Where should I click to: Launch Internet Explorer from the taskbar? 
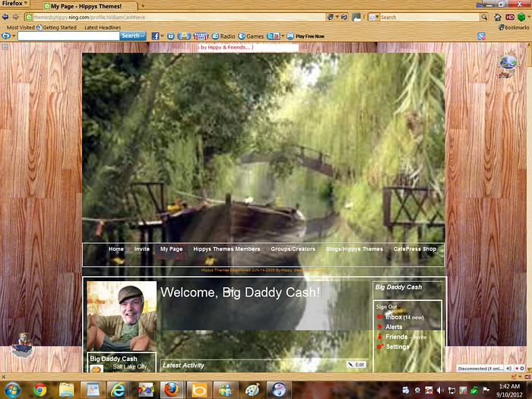(x=118, y=389)
